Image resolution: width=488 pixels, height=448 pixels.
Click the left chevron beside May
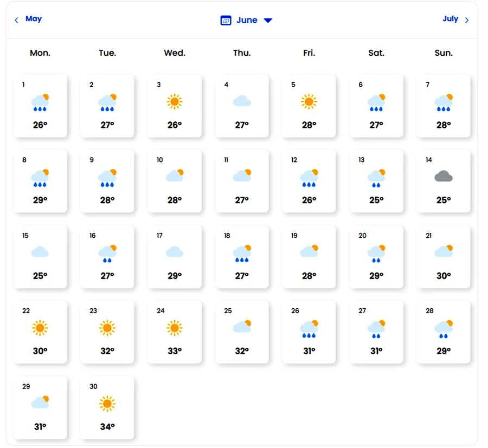point(16,20)
